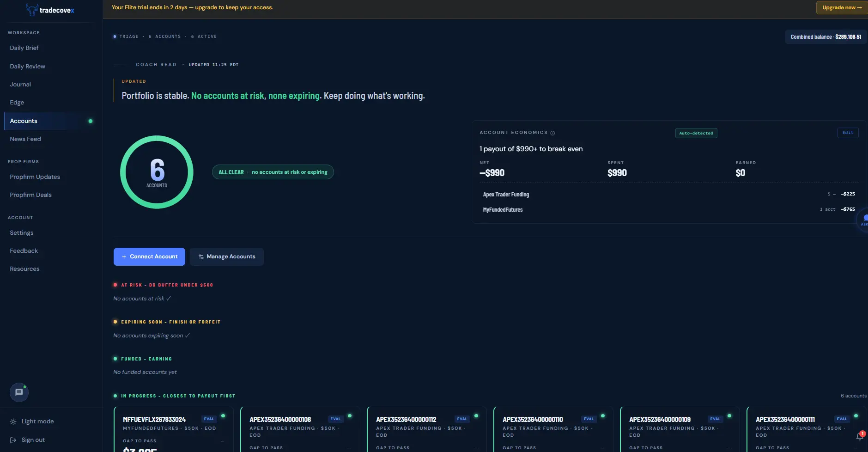Click the MyFundedFutures economics row

(669, 210)
